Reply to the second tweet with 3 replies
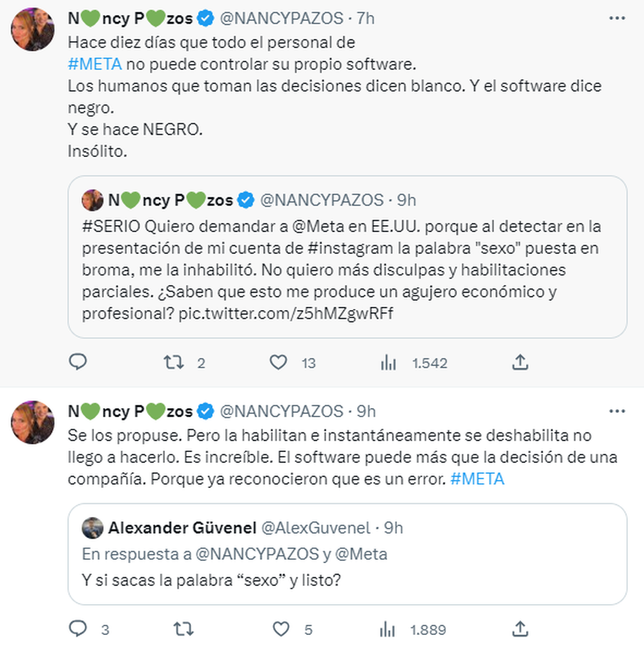 (x=78, y=629)
